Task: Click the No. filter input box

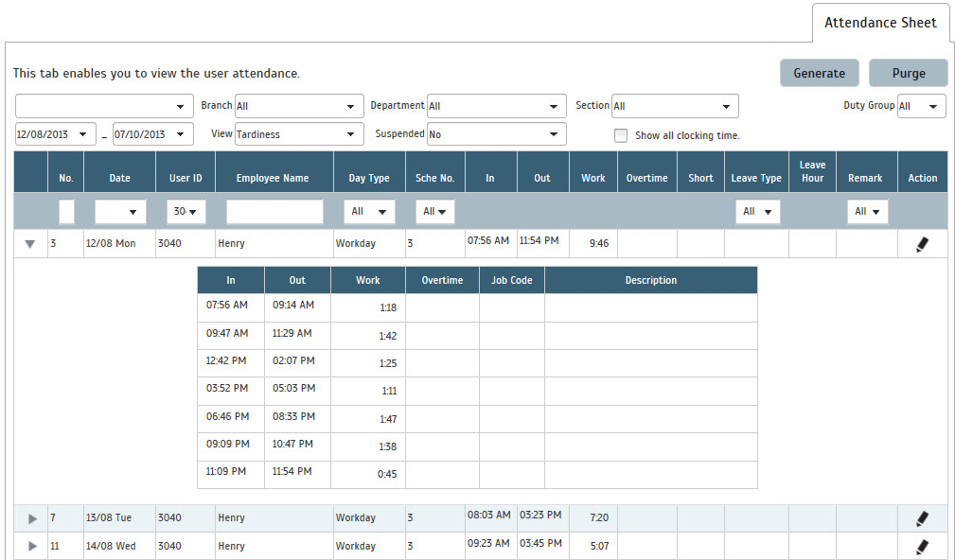Action: pos(66,212)
